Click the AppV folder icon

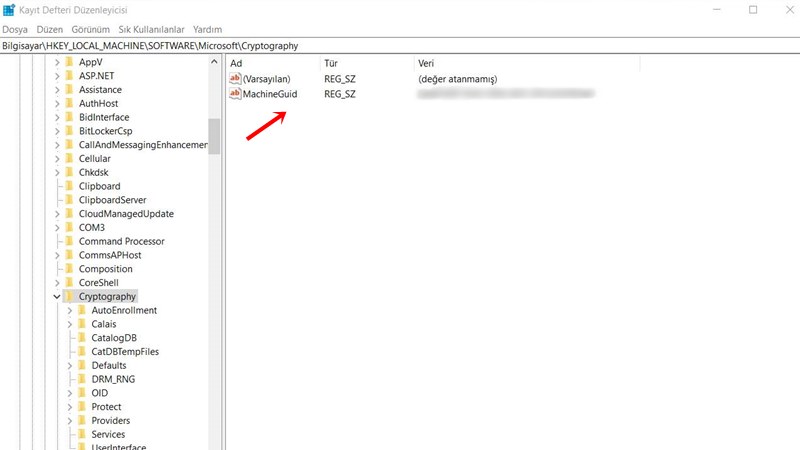(70, 62)
